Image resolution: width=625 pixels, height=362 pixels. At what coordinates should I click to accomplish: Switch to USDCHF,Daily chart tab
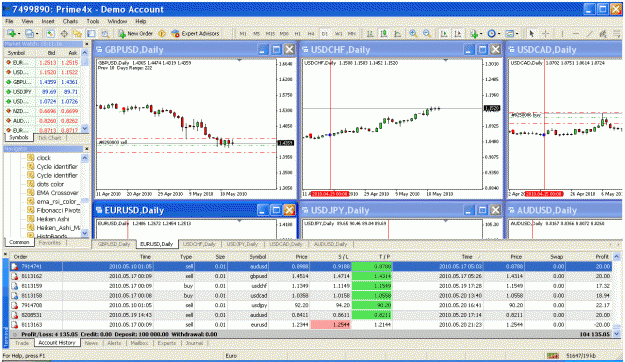point(199,244)
